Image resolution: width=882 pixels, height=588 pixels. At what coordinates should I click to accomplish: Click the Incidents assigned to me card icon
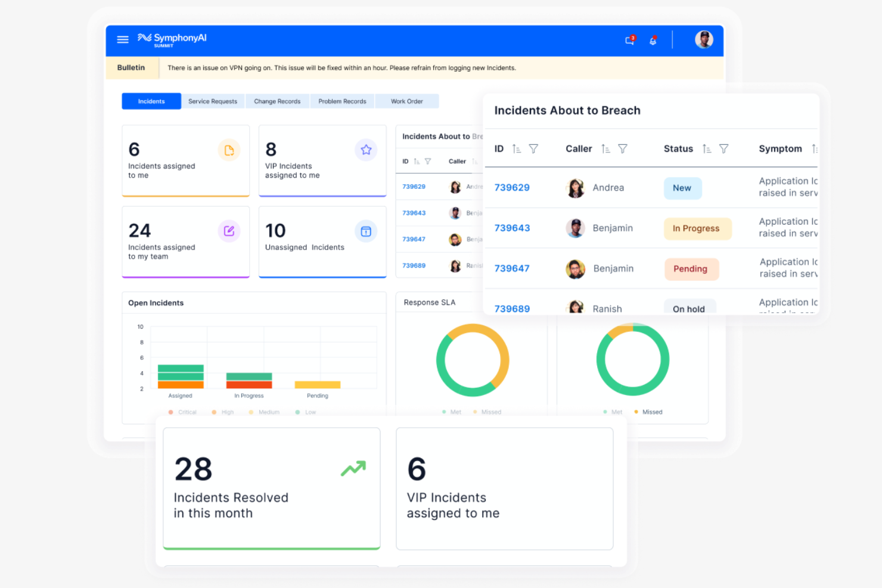(229, 150)
